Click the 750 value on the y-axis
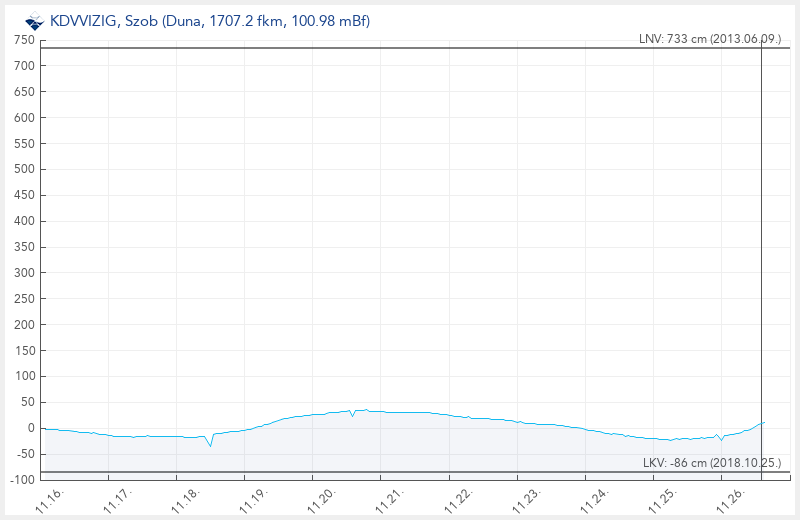 coord(25,40)
